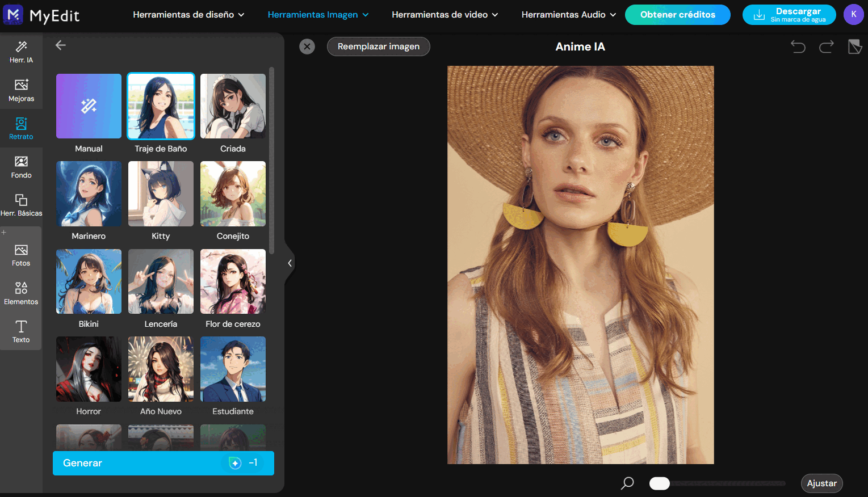
Task: Click the Anime IA title text
Action: coord(580,47)
